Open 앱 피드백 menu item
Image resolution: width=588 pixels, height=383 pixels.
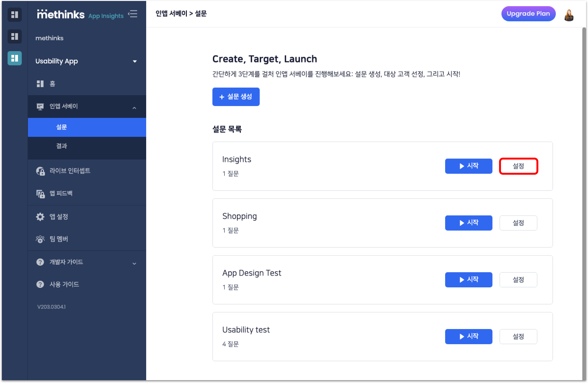click(61, 193)
